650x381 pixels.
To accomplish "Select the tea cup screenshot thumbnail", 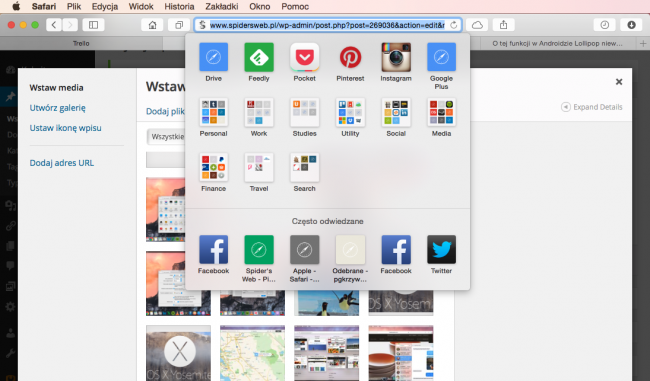I will pos(401,353).
